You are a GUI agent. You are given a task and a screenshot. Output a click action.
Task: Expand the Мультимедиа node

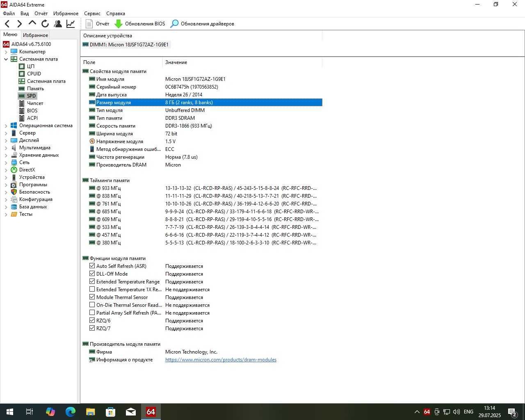pyautogui.click(x=6, y=148)
